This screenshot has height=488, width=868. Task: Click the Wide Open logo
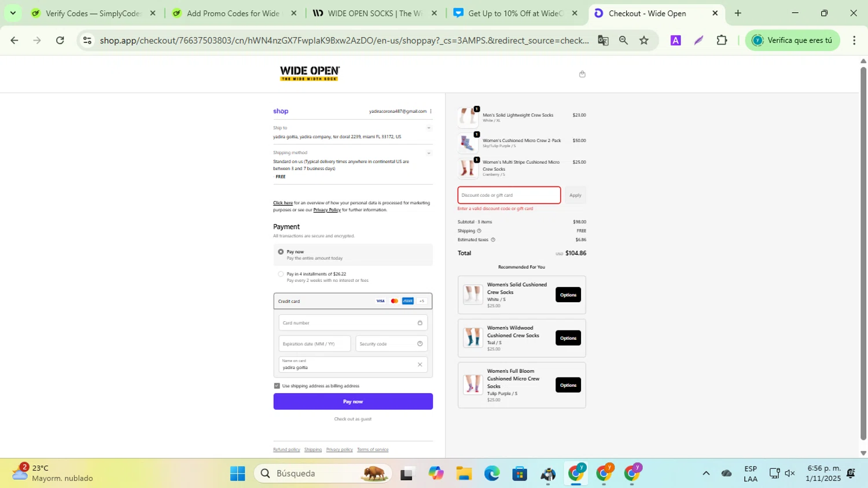coord(310,74)
